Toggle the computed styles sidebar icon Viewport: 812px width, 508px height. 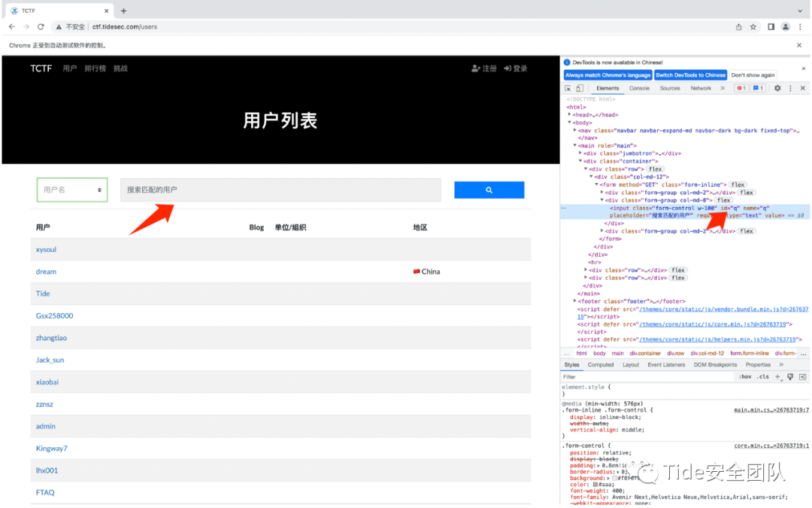pyautogui.click(x=802, y=377)
